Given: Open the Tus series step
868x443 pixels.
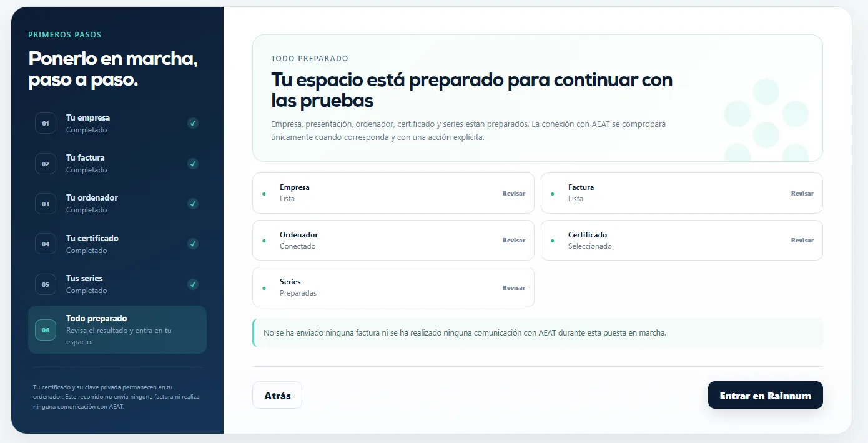Looking at the screenshot, I should [x=117, y=284].
